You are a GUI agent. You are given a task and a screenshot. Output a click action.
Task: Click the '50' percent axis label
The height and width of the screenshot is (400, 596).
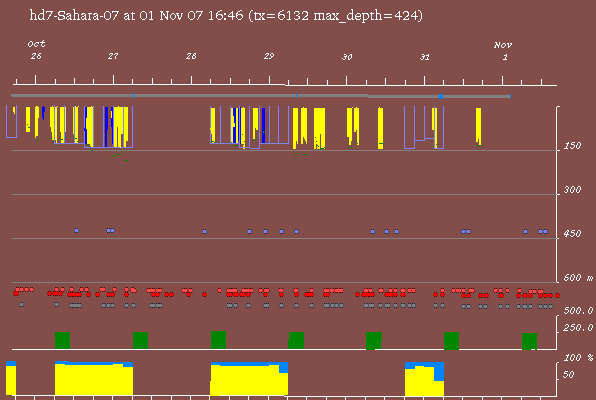(569, 375)
